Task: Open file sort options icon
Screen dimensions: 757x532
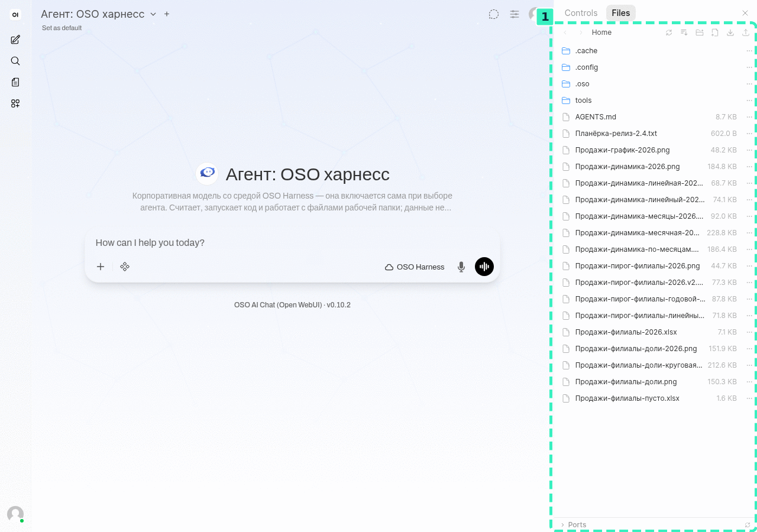Action: click(x=684, y=33)
